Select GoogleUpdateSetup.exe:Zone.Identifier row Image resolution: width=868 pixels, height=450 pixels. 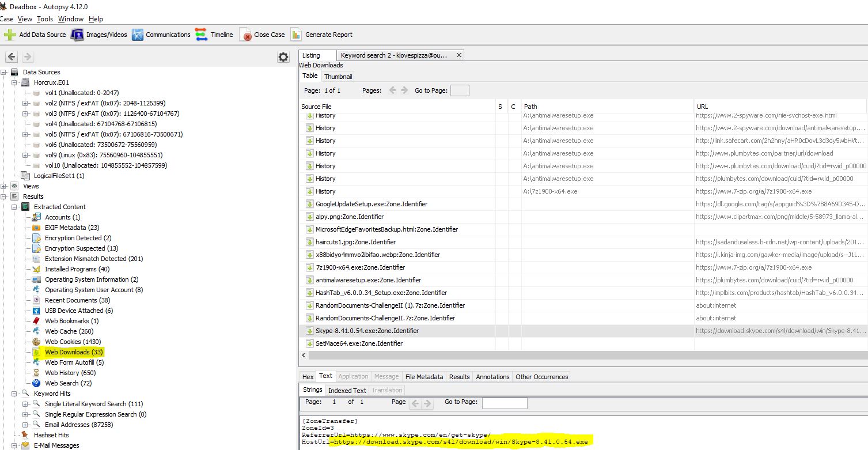pos(583,204)
